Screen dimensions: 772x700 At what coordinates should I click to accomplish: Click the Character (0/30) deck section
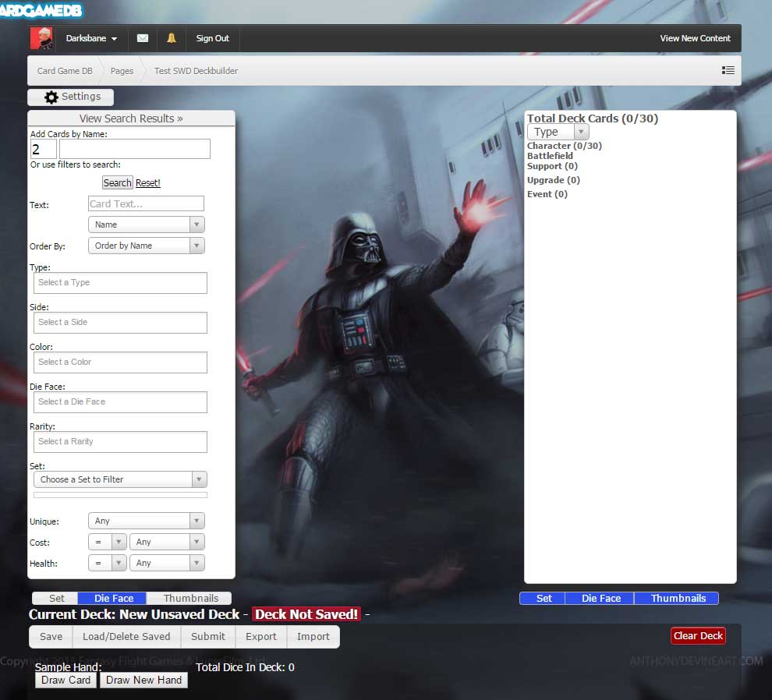coord(565,146)
